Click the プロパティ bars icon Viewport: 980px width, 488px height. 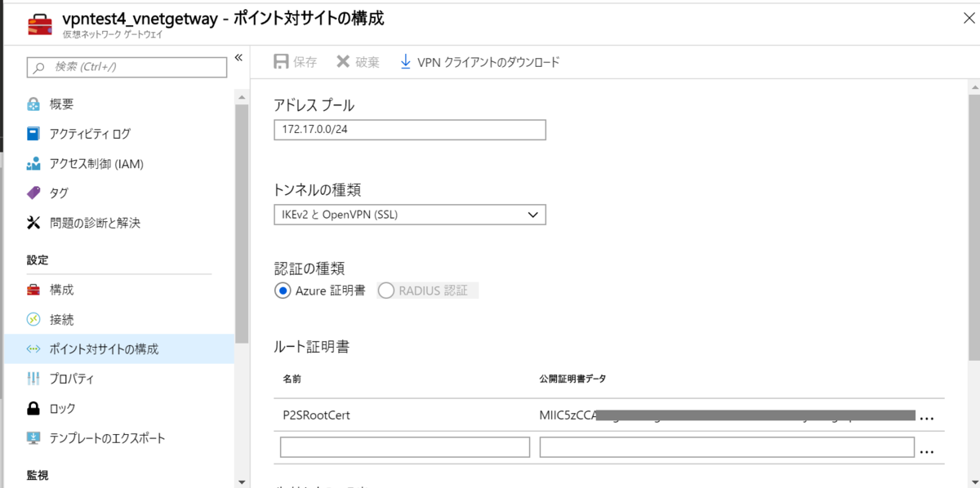pyautogui.click(x=33, y=379)
